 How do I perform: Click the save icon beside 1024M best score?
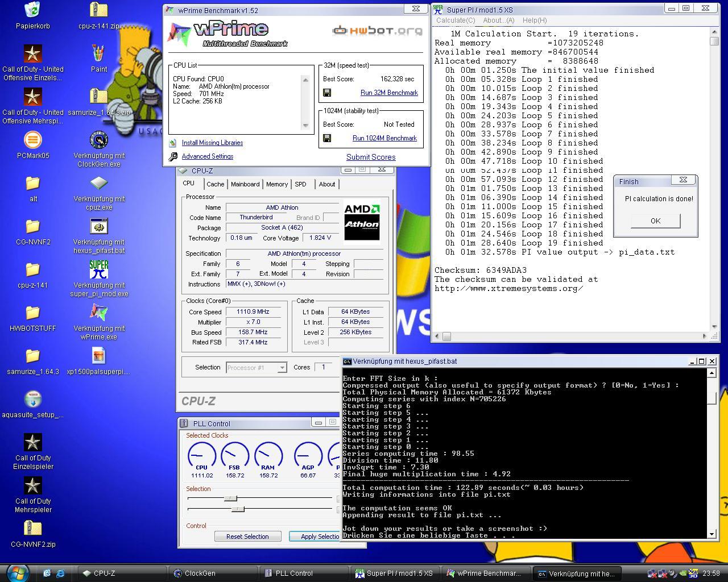pyautogui.click(x=327, y=138)
